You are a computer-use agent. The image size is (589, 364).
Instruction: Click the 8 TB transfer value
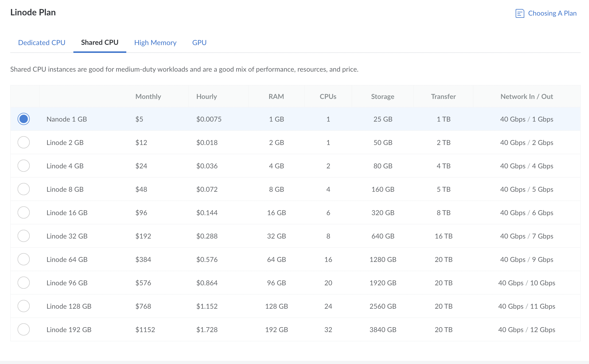(443, 213)
